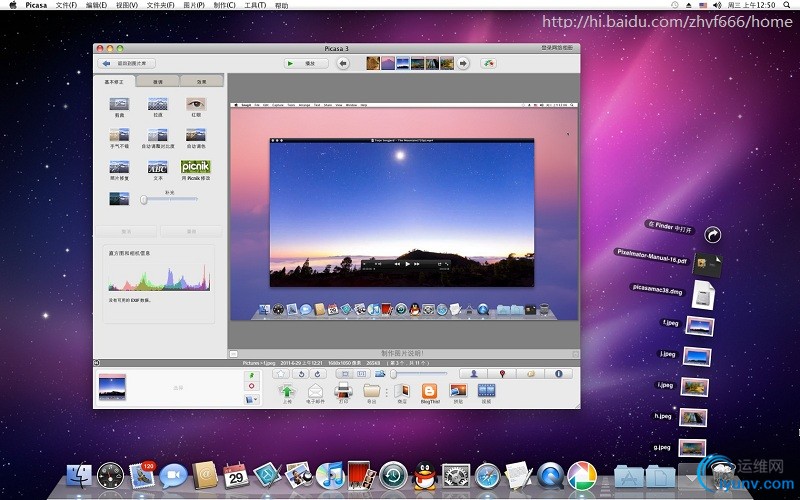Click the Fill Light slider handle

pos(144,199)
